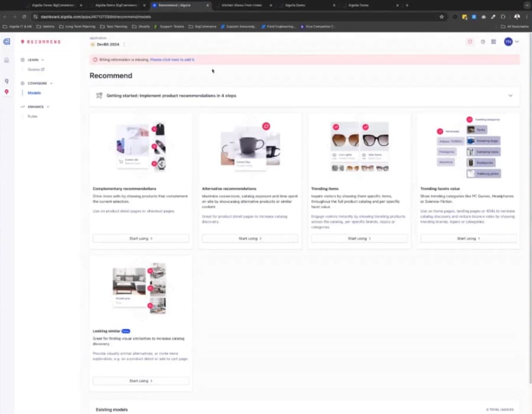Click the rocket icon in Getting started panel
This screenshot has height=414, width=532.
click(99, 96)
